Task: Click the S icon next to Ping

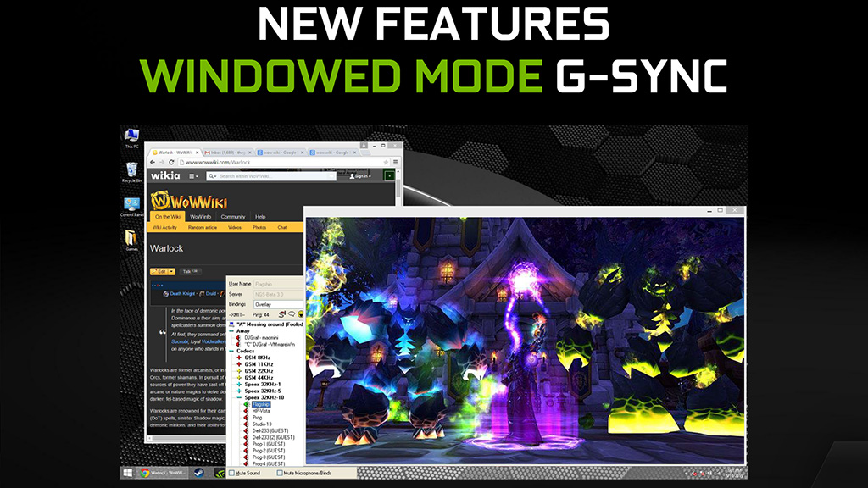Action: click(x=281, y=314)
